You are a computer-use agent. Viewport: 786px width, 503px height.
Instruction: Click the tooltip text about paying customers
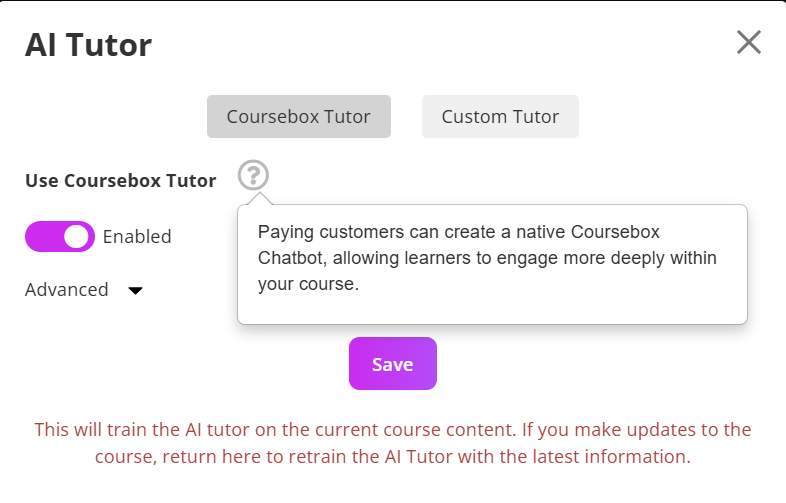coord(487,258)
